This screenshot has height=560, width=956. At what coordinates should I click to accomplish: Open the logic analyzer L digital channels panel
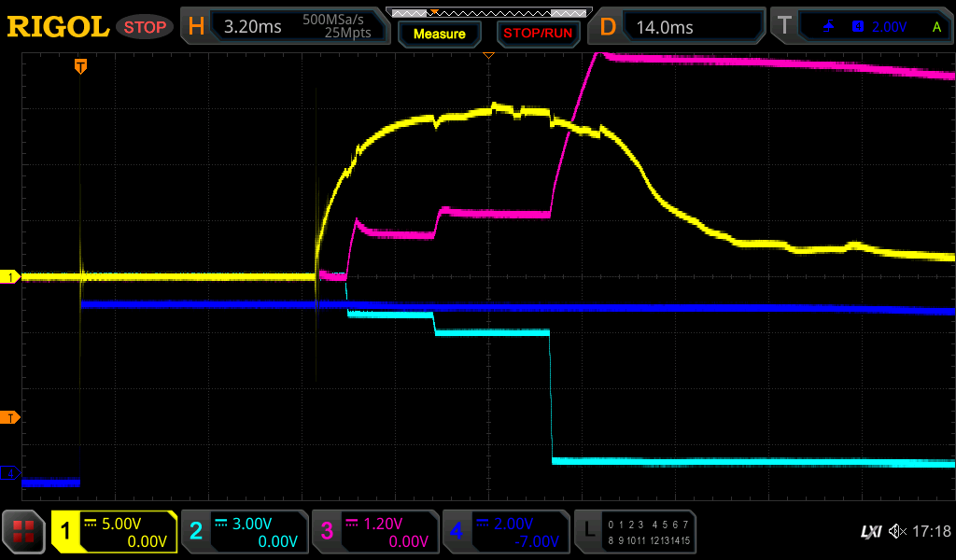637,532
